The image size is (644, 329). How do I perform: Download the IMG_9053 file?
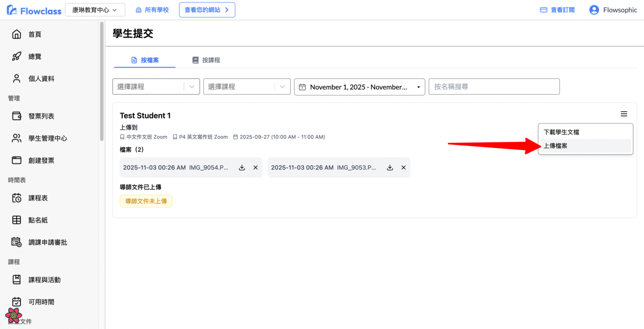[x=390, y=167]
